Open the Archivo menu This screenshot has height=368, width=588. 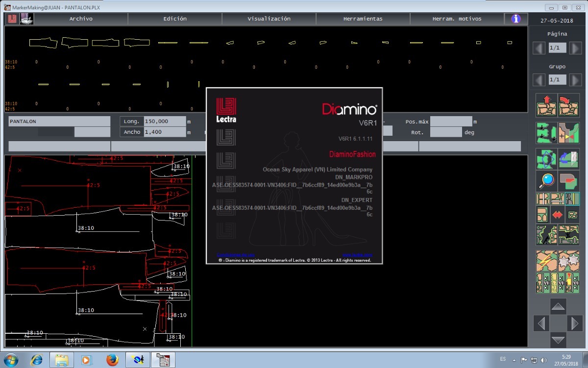point(81,19)
